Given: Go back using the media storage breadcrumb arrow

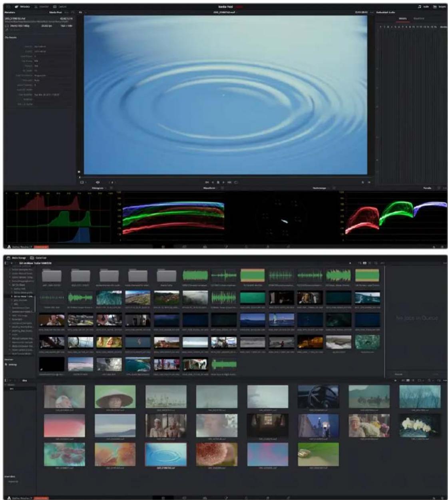Looking at the screenshot, I should 12,263.
